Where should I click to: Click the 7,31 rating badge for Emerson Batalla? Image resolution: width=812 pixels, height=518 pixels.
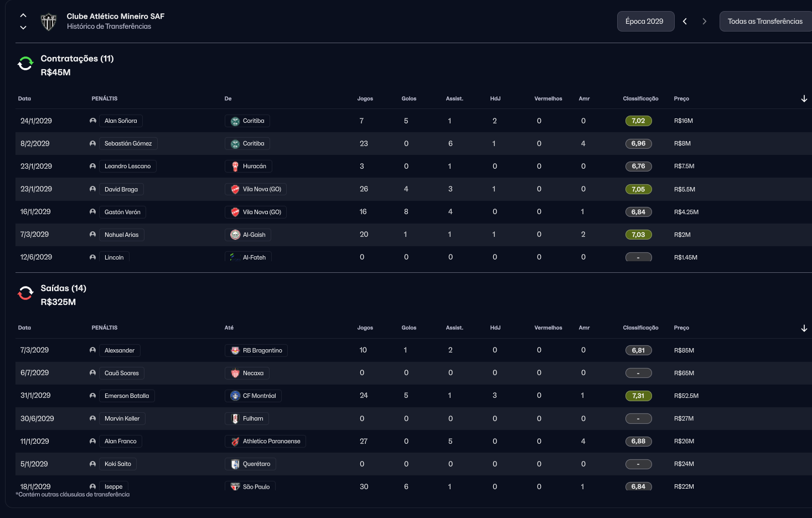(638, 396)
